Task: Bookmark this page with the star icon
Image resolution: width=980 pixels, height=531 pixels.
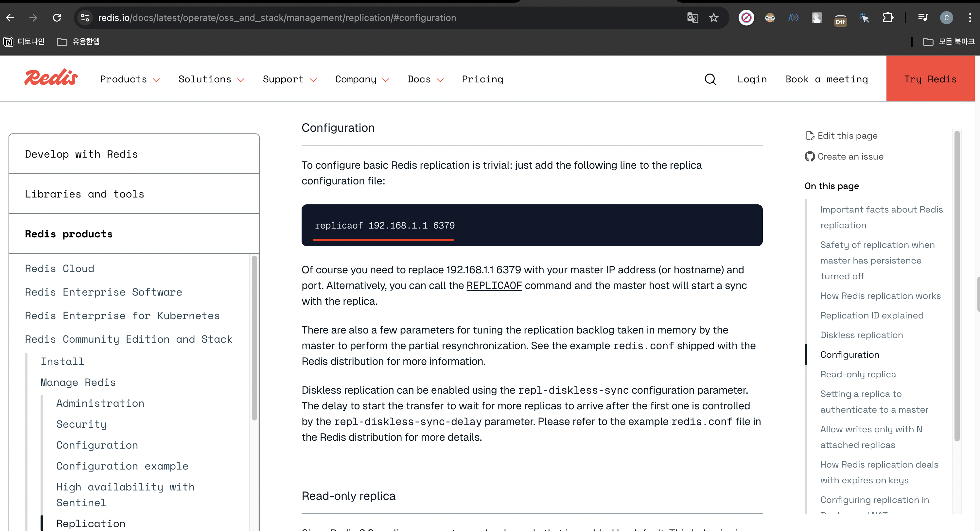Action: 714,18
